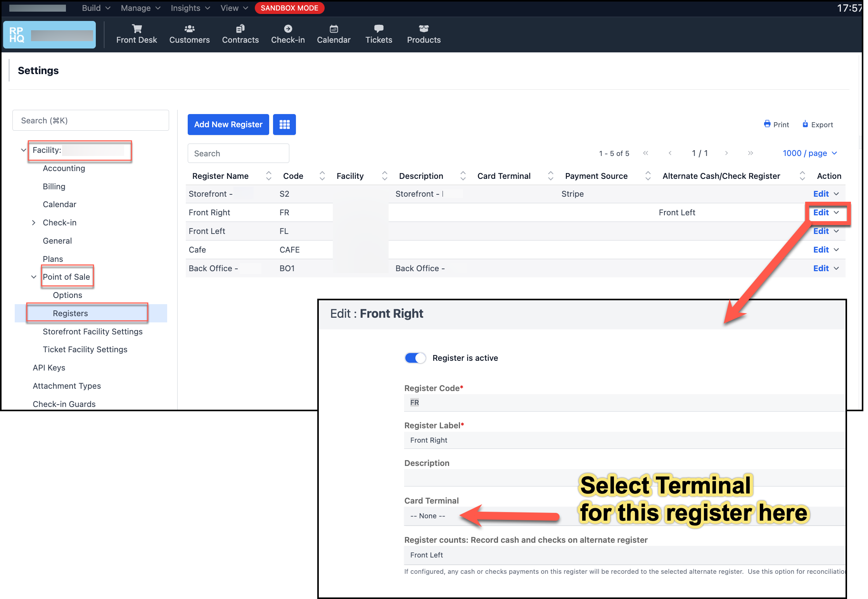The width and height of the screenshot is (868, 599).
Task: Click Edit for Cafe register
Action: point(821,250)
